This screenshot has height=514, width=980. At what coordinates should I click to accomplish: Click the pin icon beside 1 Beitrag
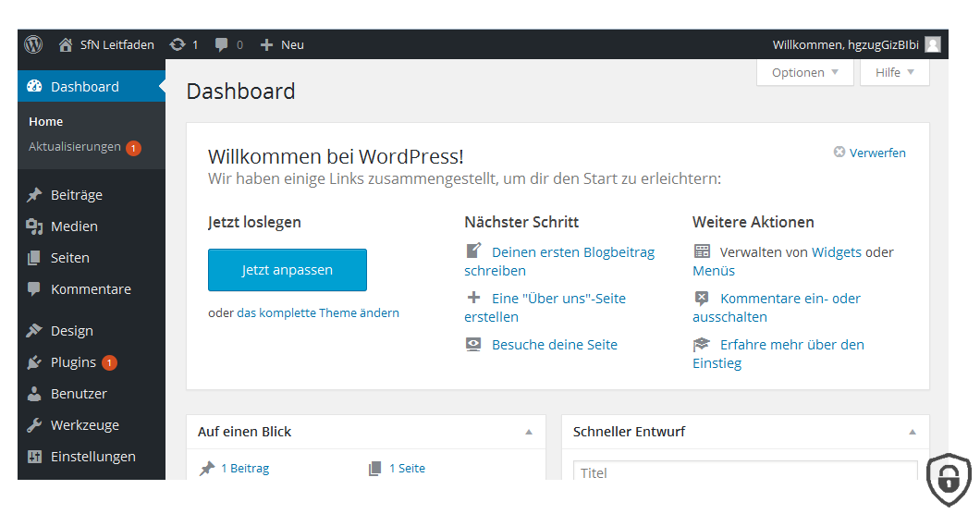[x=207, y=469]
